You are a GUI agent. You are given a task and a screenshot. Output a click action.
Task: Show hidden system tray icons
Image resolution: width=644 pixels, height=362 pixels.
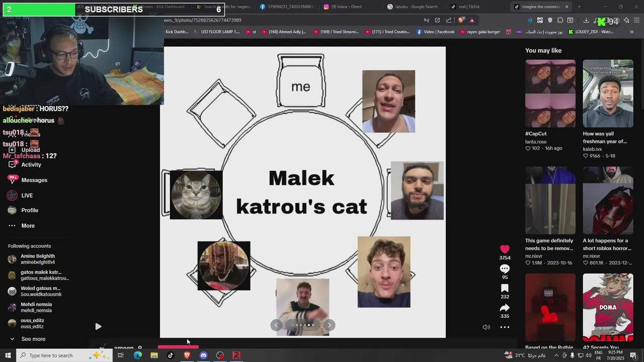(556, 355)
